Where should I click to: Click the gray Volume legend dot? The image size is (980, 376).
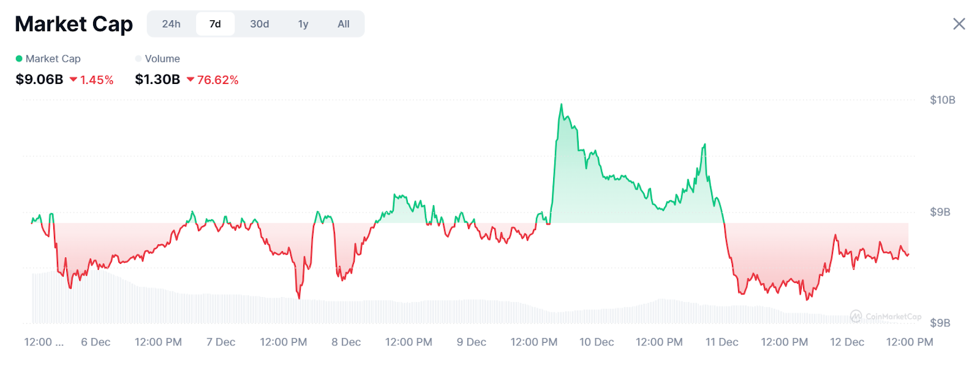pyautogui.click(x=138, y=59)
